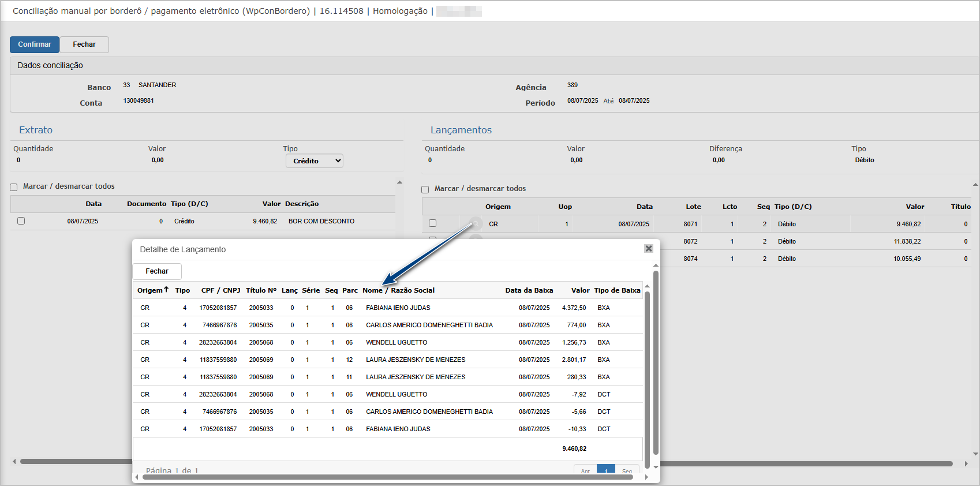Click the dialog horizontal scroll left arrow
The height and width of the screenshot is (486, 980).
point(136,477)
